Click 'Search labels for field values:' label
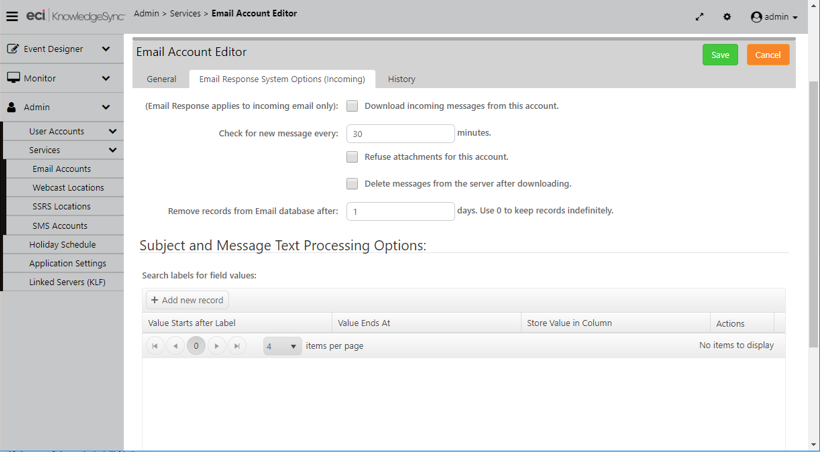 tap(199, 276)
